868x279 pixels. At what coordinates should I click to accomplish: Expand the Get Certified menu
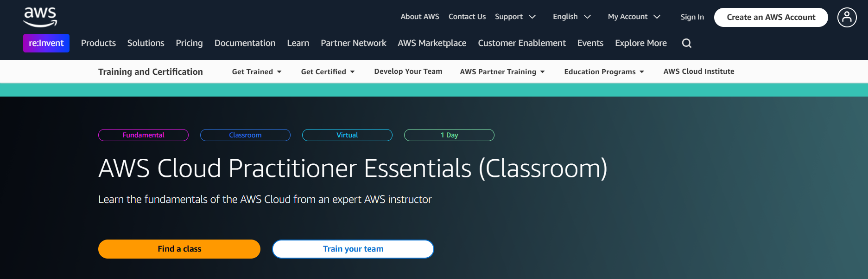(x=328, y=71)
